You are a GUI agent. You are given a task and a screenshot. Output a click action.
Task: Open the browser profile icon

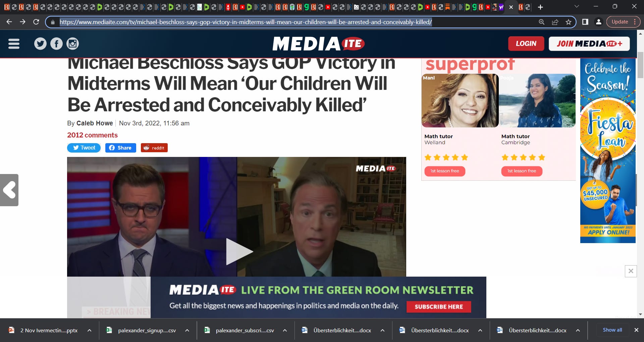point(598,22)
